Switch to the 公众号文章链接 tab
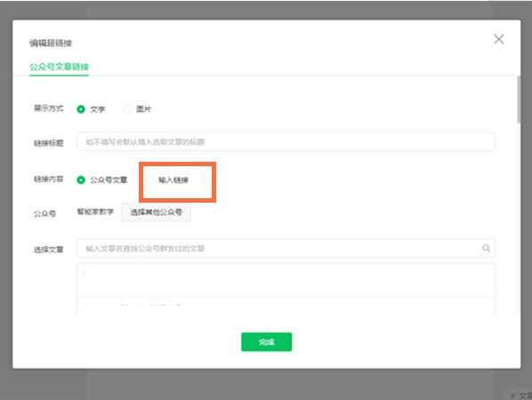The height and width of the screenshot is (400, 532). coord(59,67)
